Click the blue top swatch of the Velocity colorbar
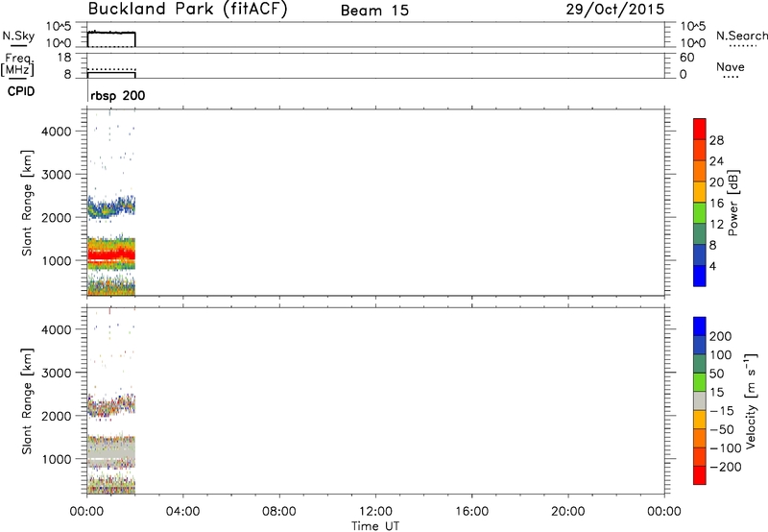Screen dimensions: 768x532 (700, 326)
